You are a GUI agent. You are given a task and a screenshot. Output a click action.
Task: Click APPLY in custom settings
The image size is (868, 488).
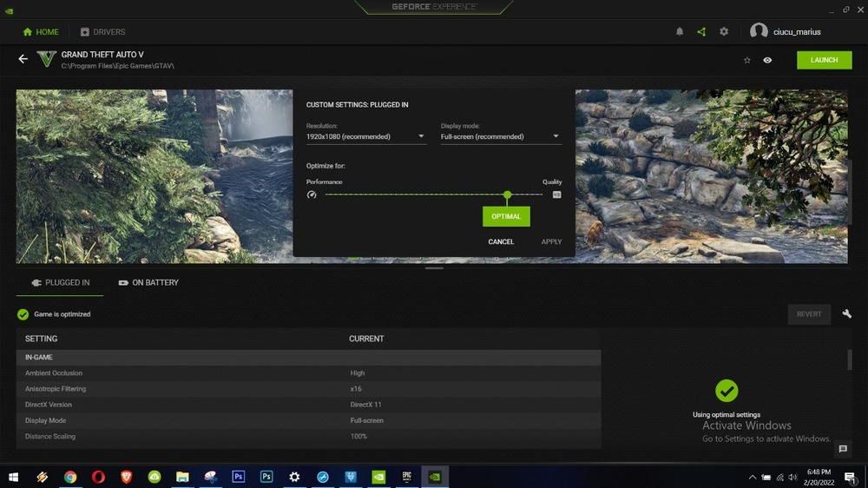(x=551, y=241)
